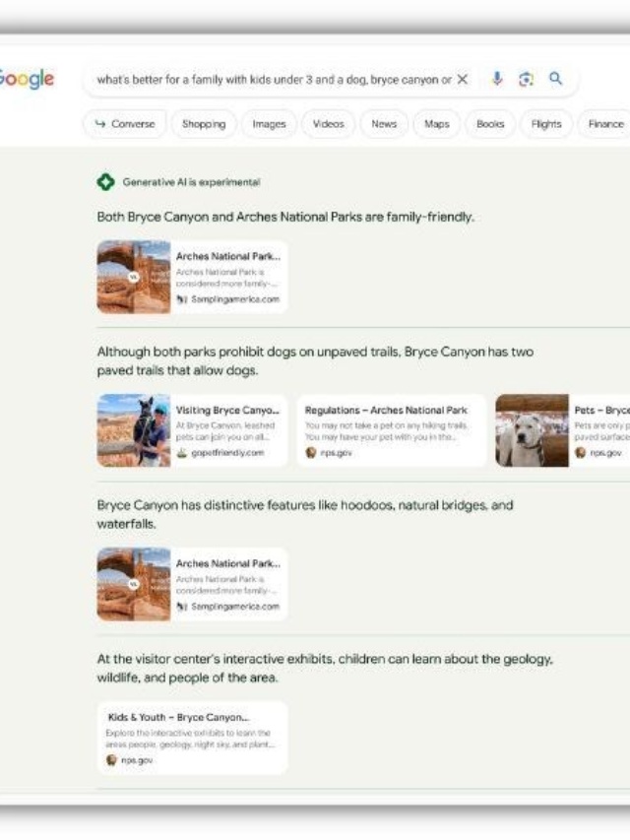The height and width of the screenshot is (840, 630).
Task: Click 'At the visitor center's interactive exhibits' text
Action: (x=325, y=668)
